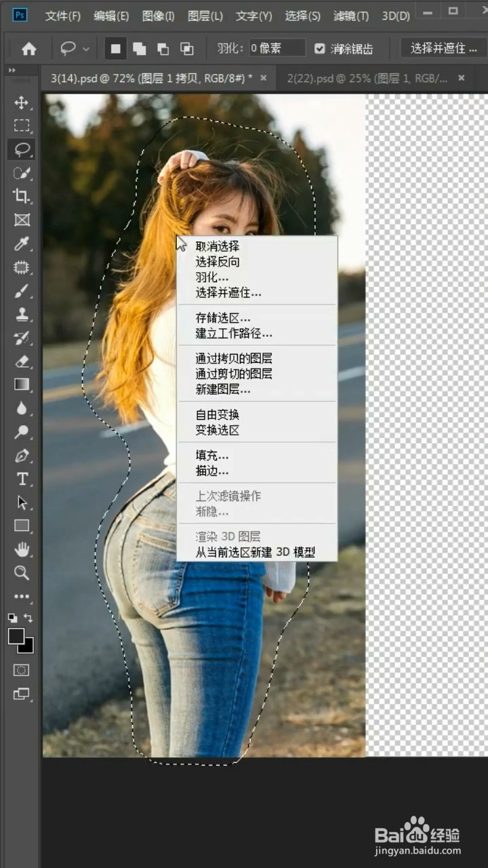This screenshot has height=868, width=488.
Task: Open the 编辑(E) menu
Action: click(x=111, y=16)
